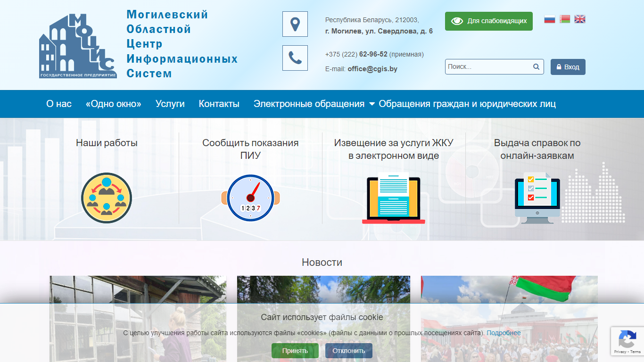
Task: Switch site language to Belarusian flag
Action: pyautogui.click(x=565, y=19)
